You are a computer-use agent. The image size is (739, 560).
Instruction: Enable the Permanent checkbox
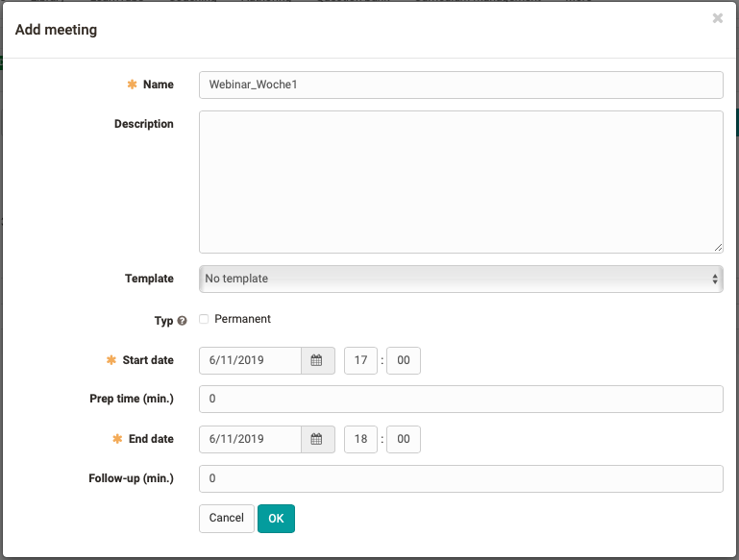204,319
